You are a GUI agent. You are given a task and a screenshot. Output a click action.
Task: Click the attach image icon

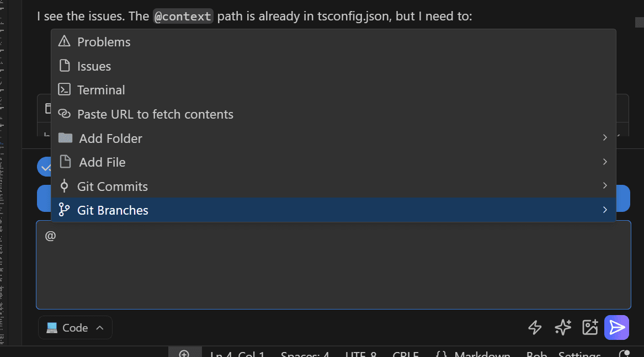pyautogui.click(x=589, y=327)
